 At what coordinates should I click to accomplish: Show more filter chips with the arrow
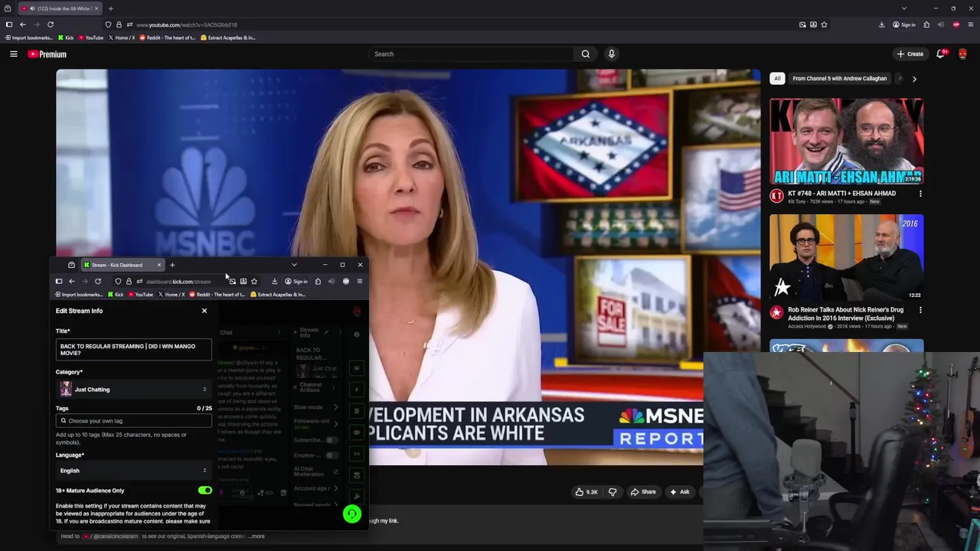914,79
